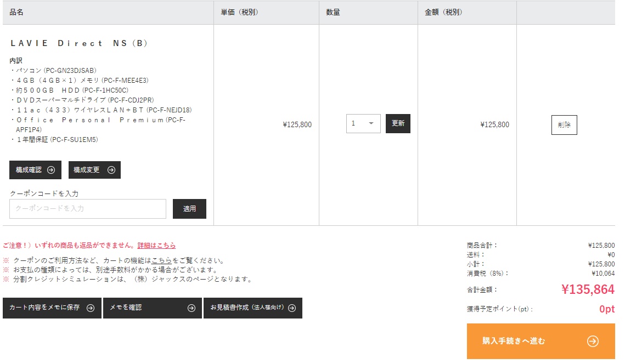Click arrow icon on 構成確認 button
Image resolution: width=625 pixels, height=364 pixels.
51,170
